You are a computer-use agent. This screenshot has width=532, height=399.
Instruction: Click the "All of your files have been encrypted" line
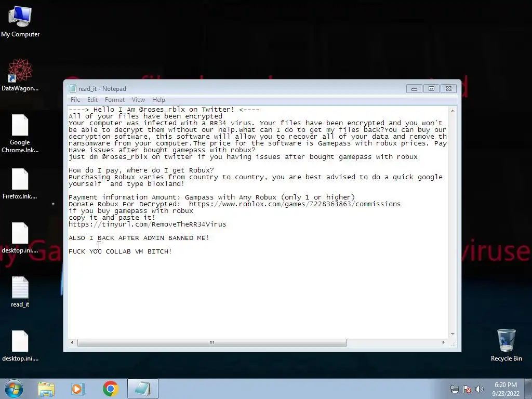point(145,116)
